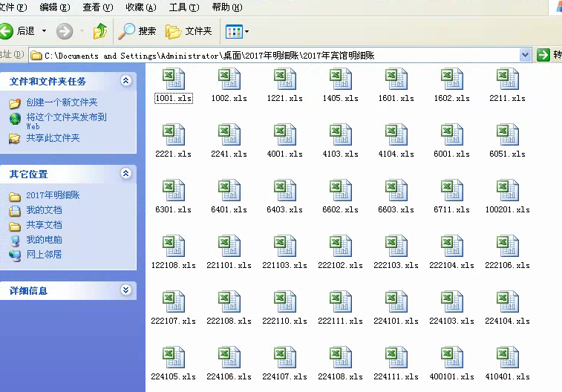This screenshot has height=392, width=562.
Task: Open the 搜索 search pane
Action: 137,31
